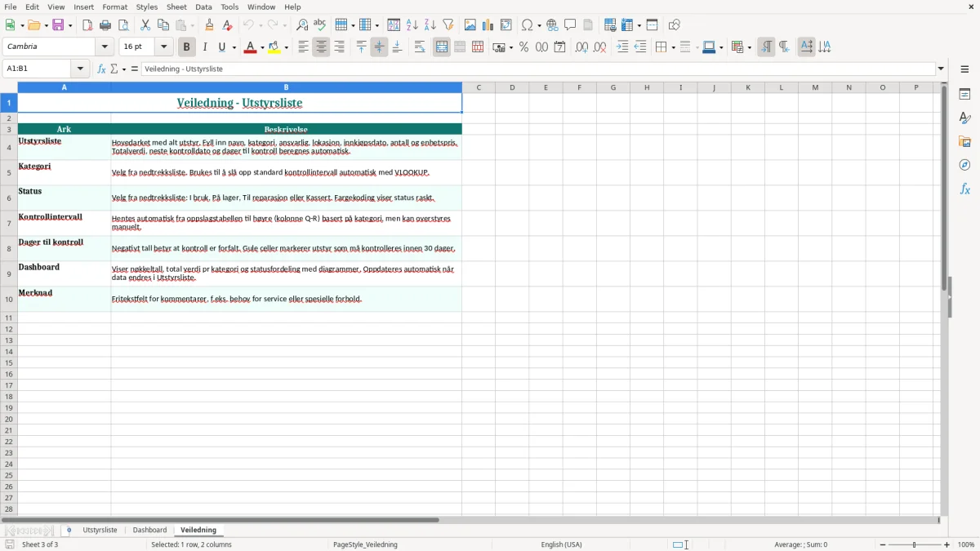
Task: Open the font size dropdown
Action: 164,47
